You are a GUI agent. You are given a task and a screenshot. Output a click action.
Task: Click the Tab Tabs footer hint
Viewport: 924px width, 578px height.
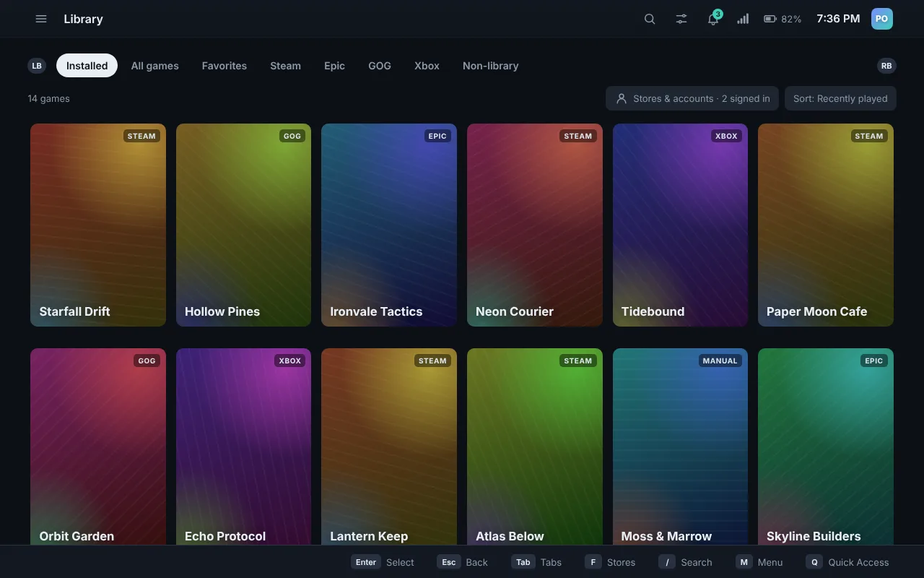click(536, 562)
